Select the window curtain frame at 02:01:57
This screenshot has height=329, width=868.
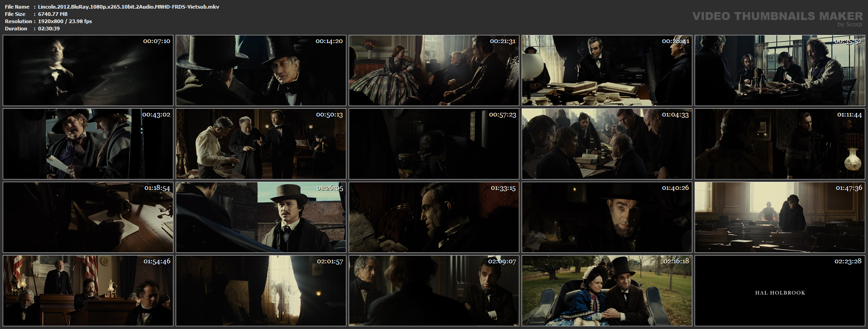point(261,291)
